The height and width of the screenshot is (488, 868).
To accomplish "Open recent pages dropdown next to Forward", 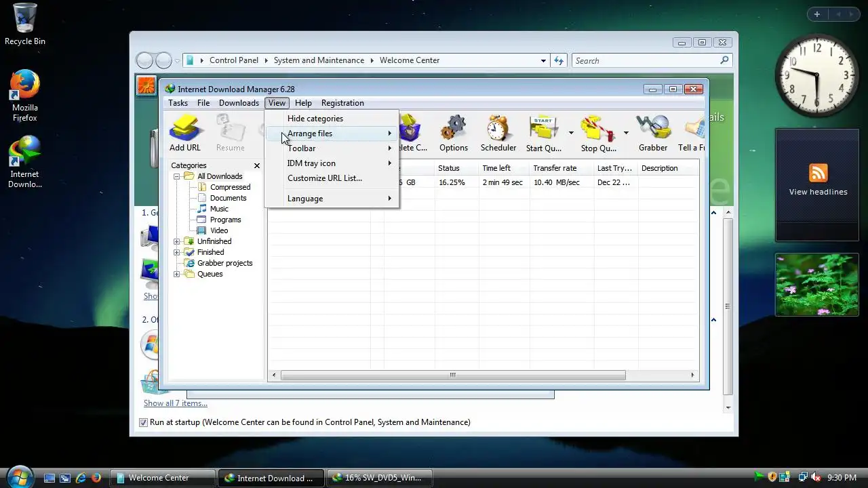I will pyautogui.click(x=177, y=60).
